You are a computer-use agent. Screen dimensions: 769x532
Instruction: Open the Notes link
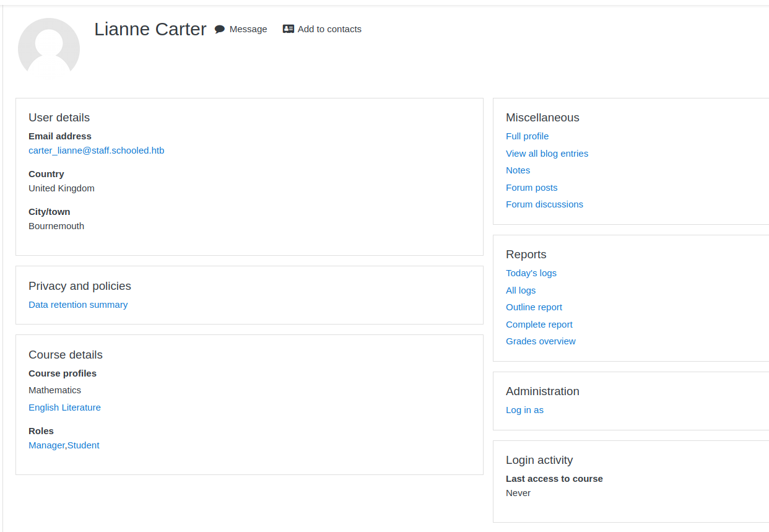point(518,170)
